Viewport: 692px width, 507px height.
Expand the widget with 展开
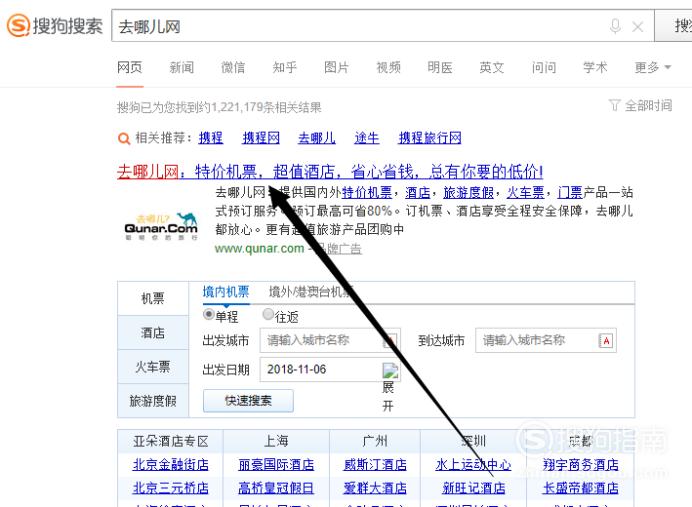388,396
